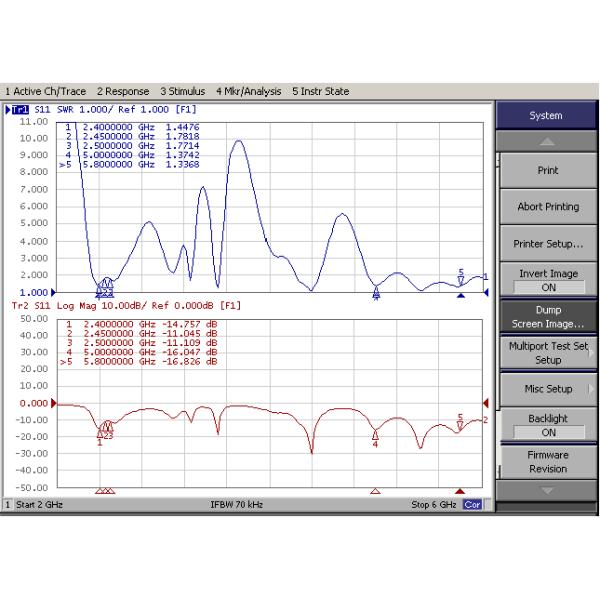Click the Cor correction status indicator
The width and height of the screenshot is (600, 600).
point(472,505)
